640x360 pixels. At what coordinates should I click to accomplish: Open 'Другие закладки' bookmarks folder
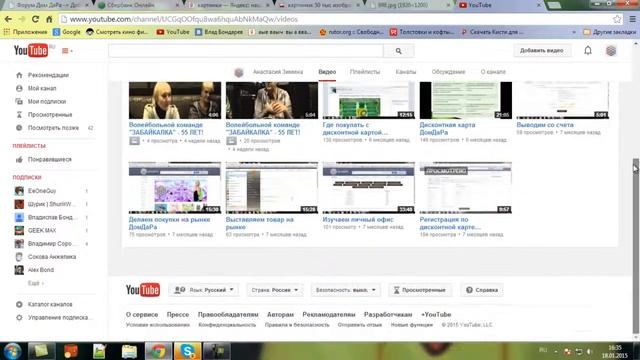click(x=609, y=32)
